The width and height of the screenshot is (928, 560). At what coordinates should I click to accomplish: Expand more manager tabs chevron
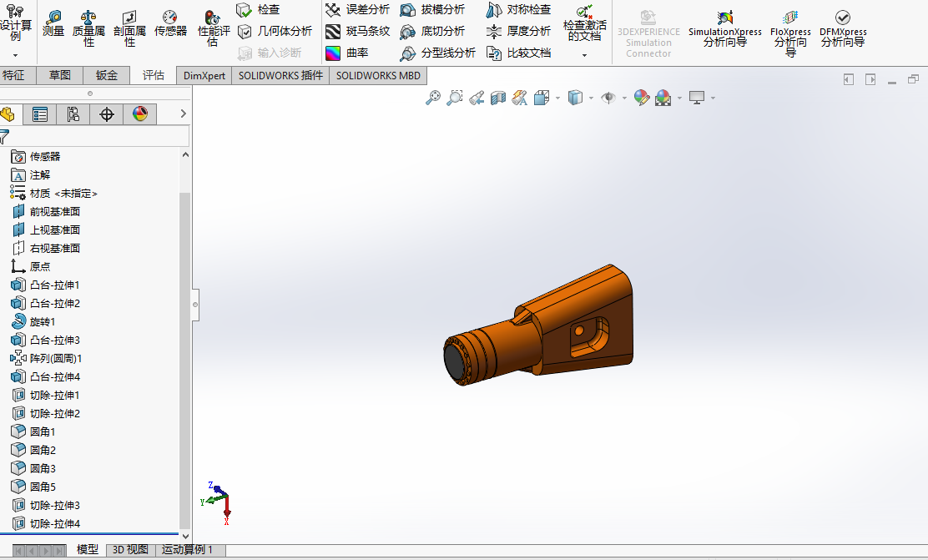(183, 114)
